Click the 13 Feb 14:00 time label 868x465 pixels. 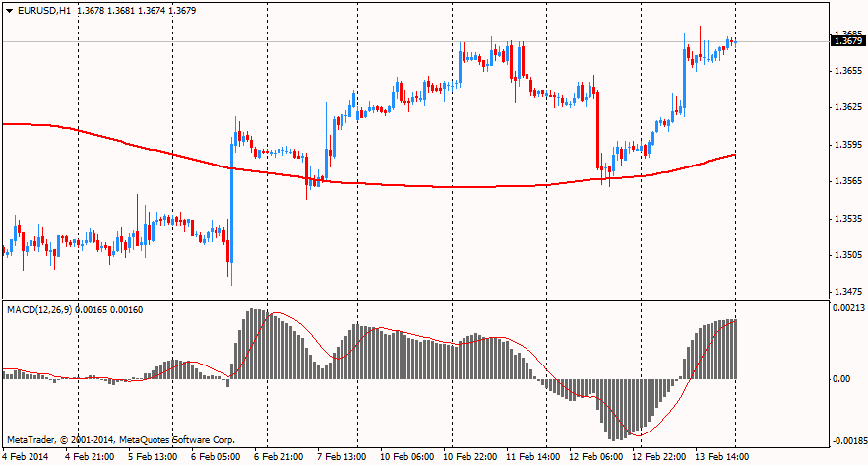coord(722,457)
